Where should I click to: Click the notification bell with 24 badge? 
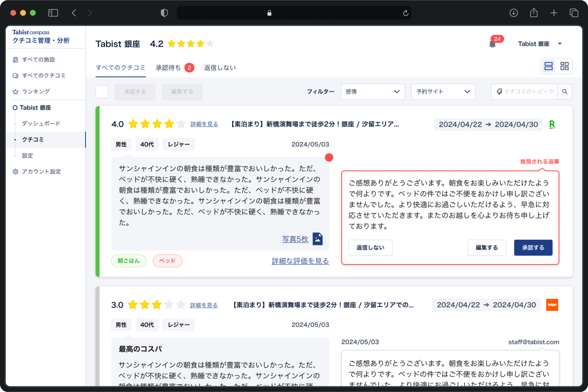click(x=493, y=44)
